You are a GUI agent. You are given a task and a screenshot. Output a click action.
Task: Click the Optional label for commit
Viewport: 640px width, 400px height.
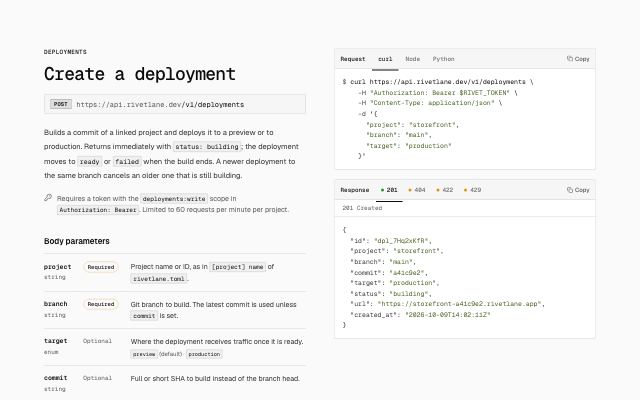(97, 378)
